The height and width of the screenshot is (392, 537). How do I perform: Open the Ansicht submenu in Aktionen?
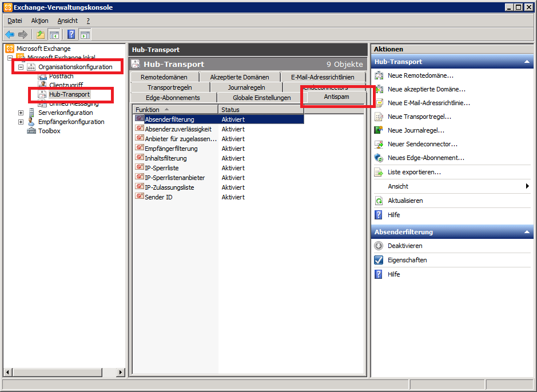pyautogui.click(x=527, y=186)
